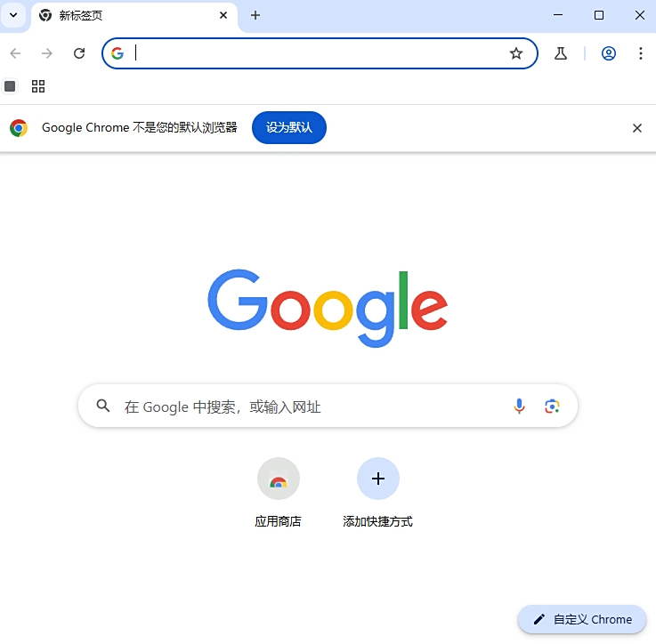Open a new tab with plus button
656x644 pixels.
click(x=255, y=15)
